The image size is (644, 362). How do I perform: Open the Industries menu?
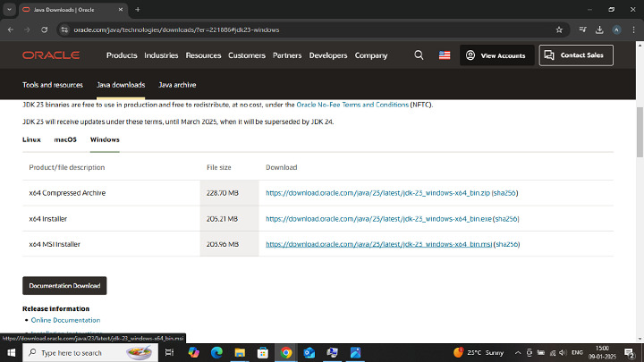coord(161,55)
